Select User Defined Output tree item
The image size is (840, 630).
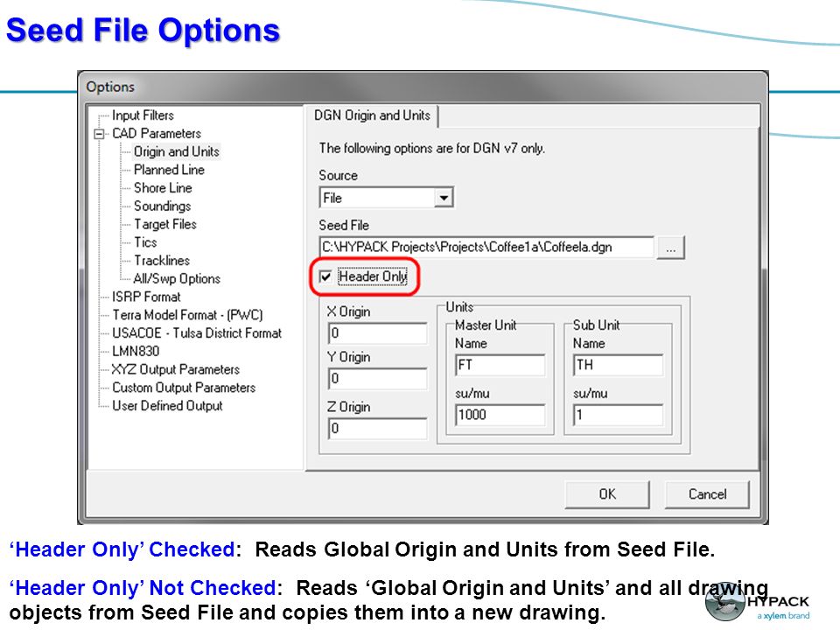tap(167, 406)
